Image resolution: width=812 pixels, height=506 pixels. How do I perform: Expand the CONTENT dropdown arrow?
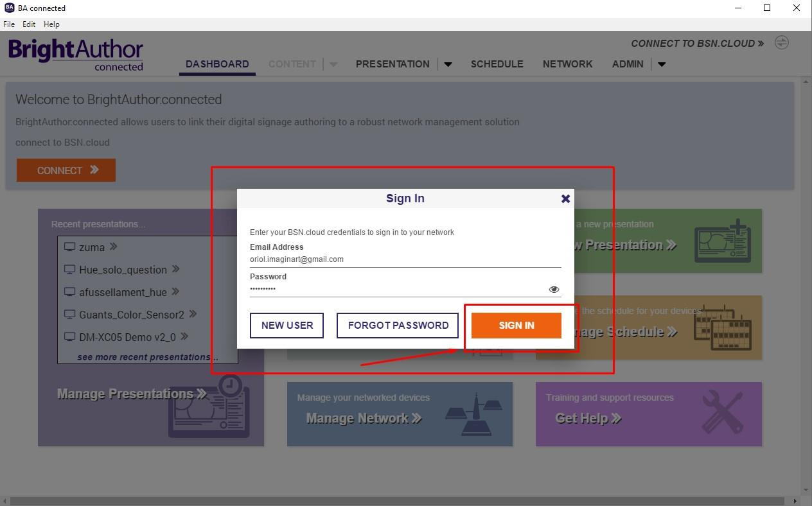[333, 64]
